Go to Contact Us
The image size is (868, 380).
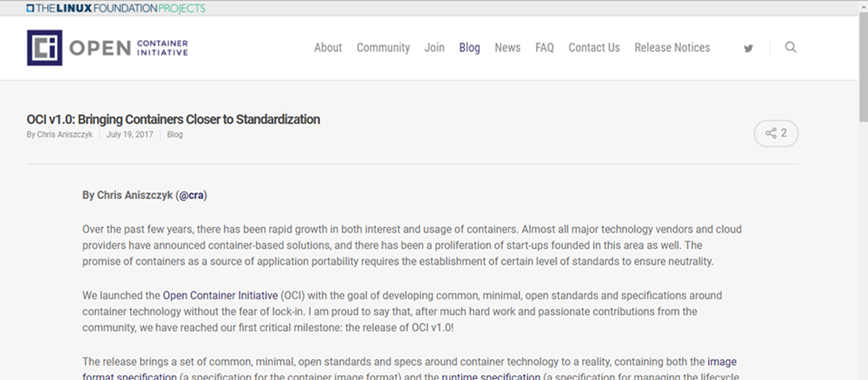[x=594, y=48]
